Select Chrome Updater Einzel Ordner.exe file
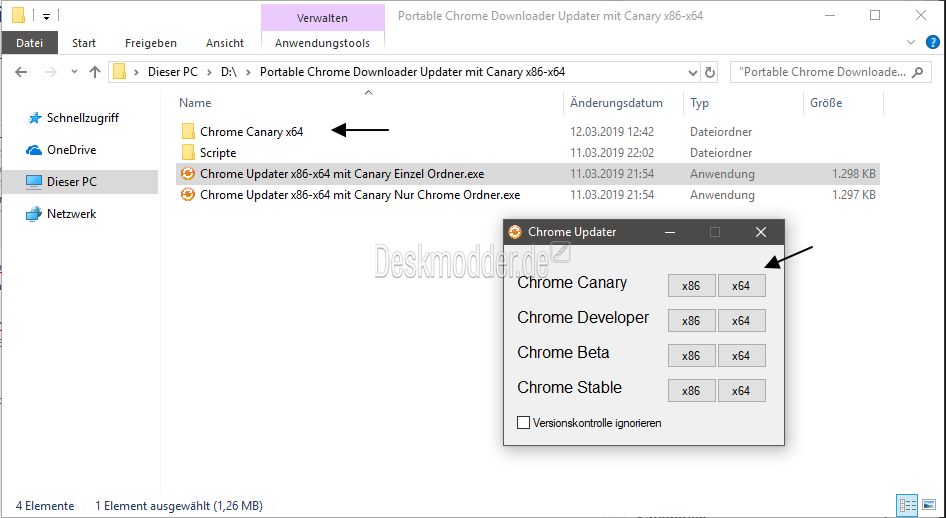Image resolution: width=946 pixels, height=518 pixels. [342, 174]
